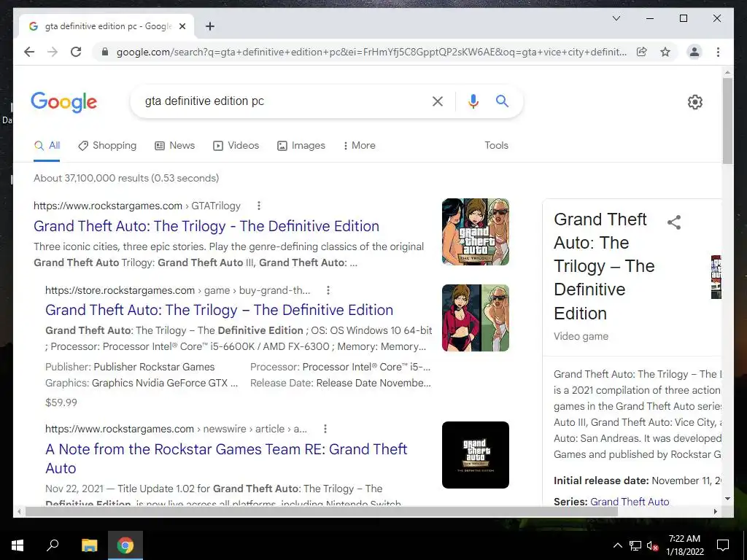Open the store.rockstargames.com Definitive Edition title link
Viewport: 747px width, 560px height.
(x=219, y=309)
